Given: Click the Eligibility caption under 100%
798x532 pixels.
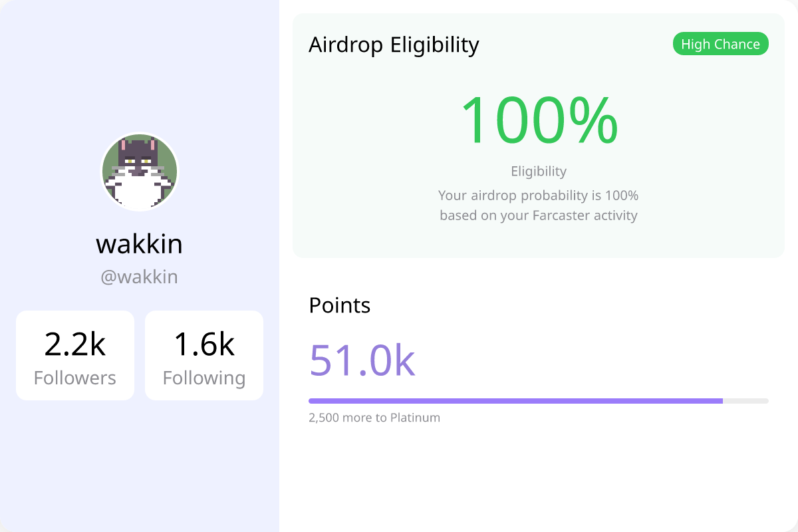Looking at the screenshot, I should click(x=539, y=172).
